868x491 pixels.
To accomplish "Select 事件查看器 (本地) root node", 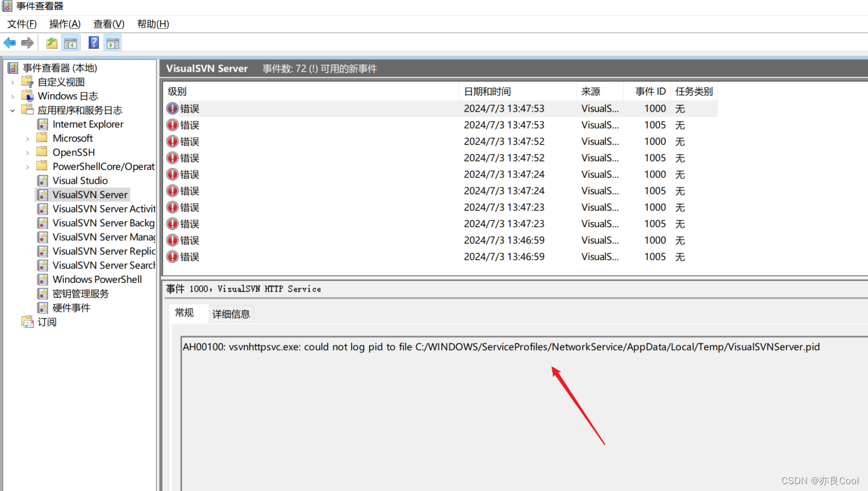I will click(60, 68).
